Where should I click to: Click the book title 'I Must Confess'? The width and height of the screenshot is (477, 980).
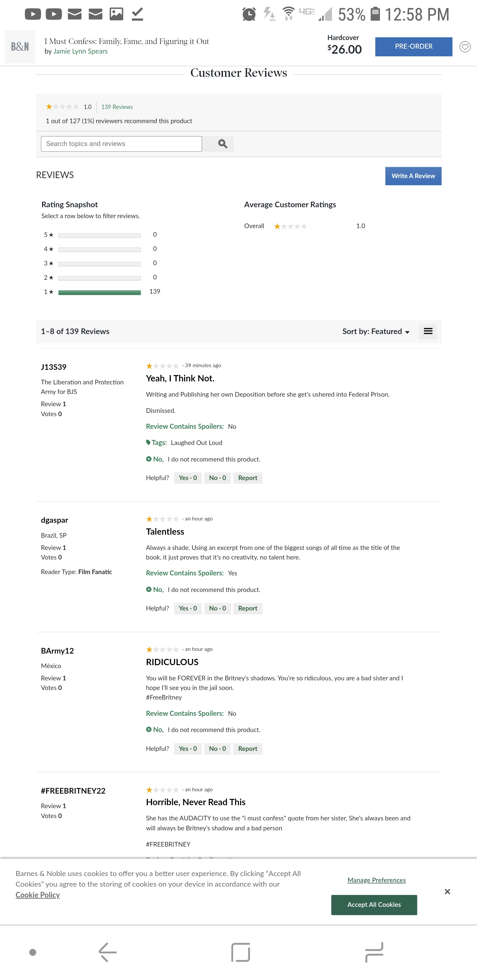(127, 41)
